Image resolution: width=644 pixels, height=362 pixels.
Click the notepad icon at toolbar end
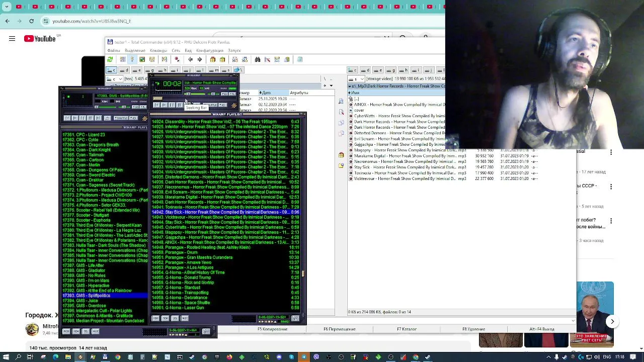[x=299, y=59]
